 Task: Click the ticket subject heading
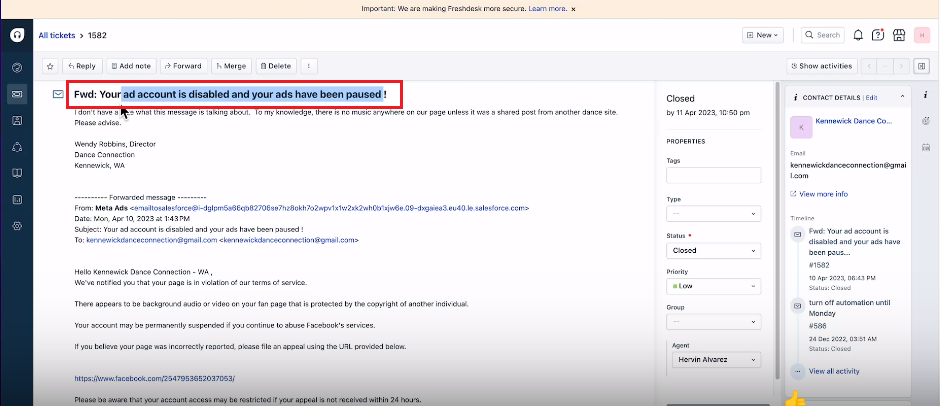point(231,94)
